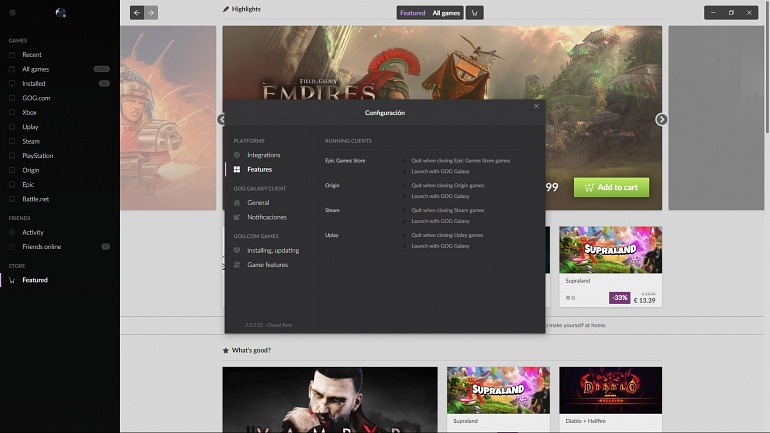Open the Diablo + Hellfire thumbnail
The image size is (770, 433).
(610, 390)
